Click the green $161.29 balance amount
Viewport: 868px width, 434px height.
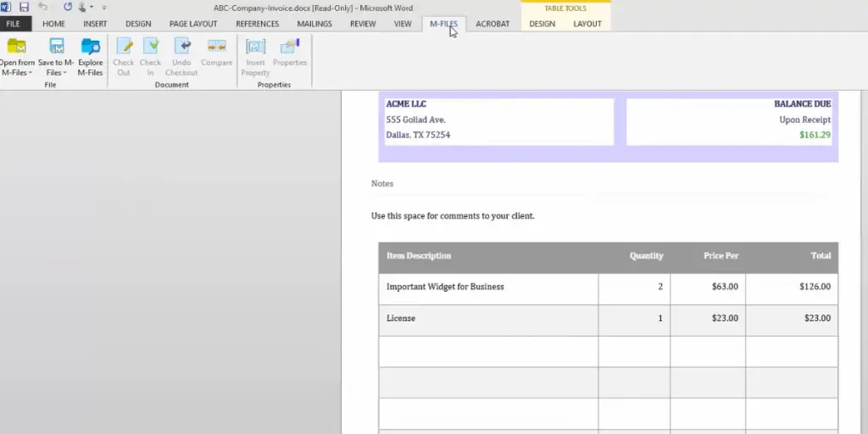(814, 135)
